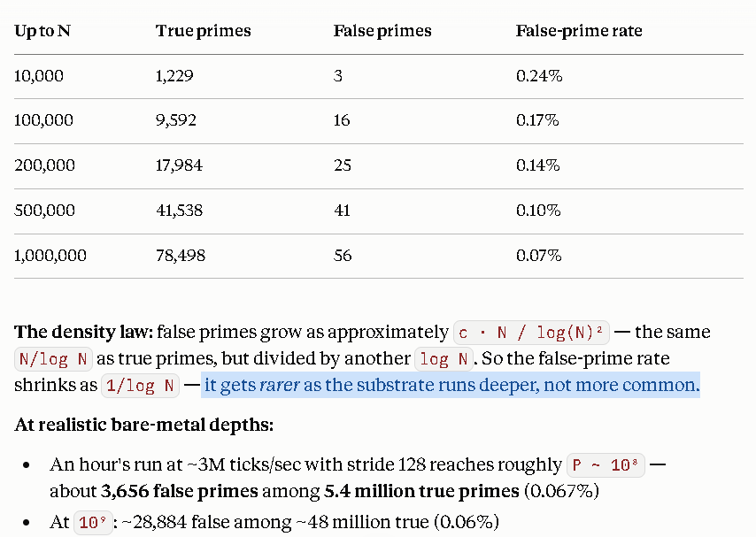The width and height of the screenshot is (756, 537).
Task: Click the 'P ~ 10⁸' code snippet
Action: [606, 465]
